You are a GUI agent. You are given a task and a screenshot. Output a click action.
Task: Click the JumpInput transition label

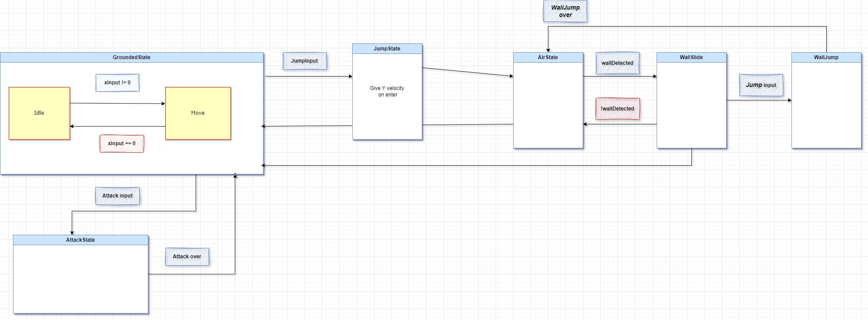pos(304,61)
